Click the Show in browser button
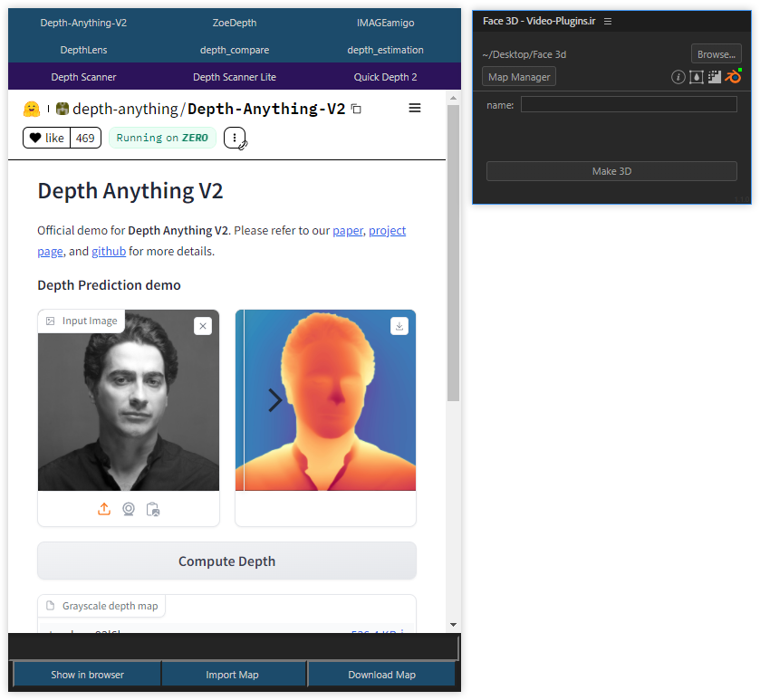Image resolution: width=760 pixels, height=700 pixels. pos(87,675)
